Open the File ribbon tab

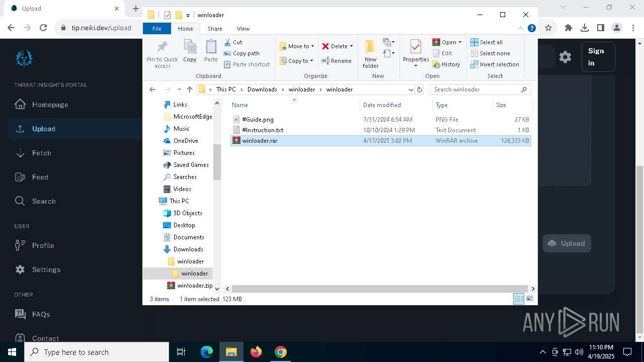157,29
